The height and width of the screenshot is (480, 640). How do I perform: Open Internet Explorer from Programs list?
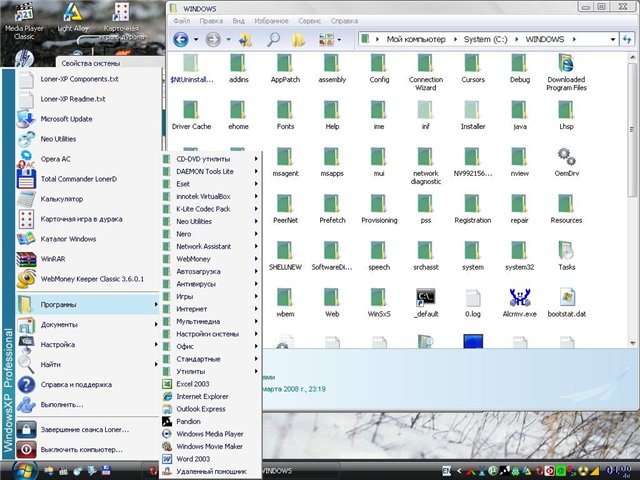[x=211, y=396]
